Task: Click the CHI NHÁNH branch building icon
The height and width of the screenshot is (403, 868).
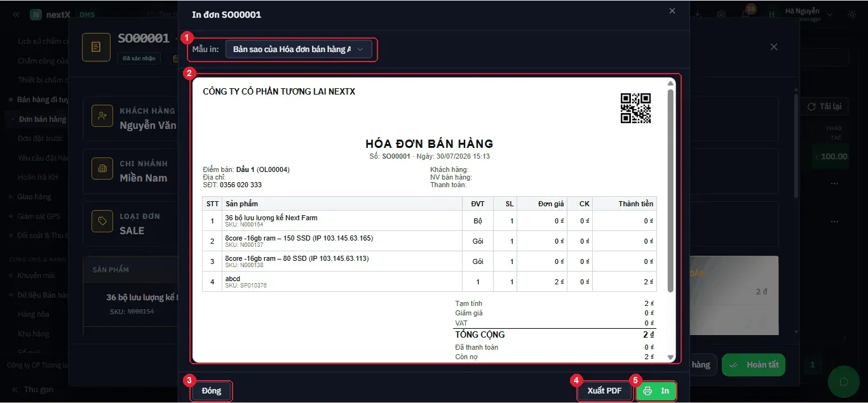Action: click(x=102, y=169)
